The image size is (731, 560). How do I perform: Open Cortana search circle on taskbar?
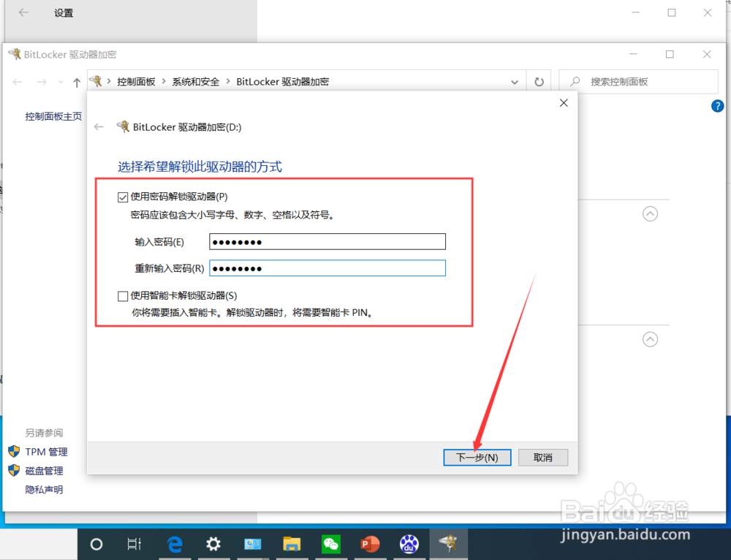pyautogui.click(x=96, y=544)
